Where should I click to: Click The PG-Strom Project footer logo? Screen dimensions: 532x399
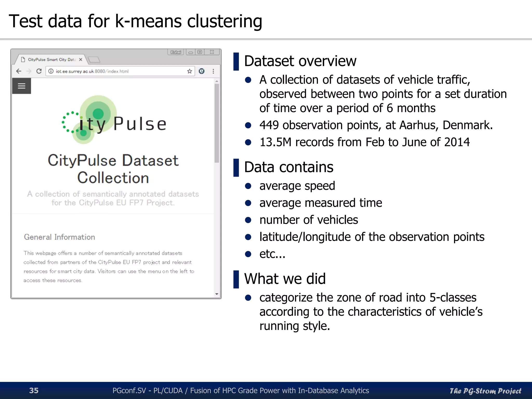tap(485, 391)
